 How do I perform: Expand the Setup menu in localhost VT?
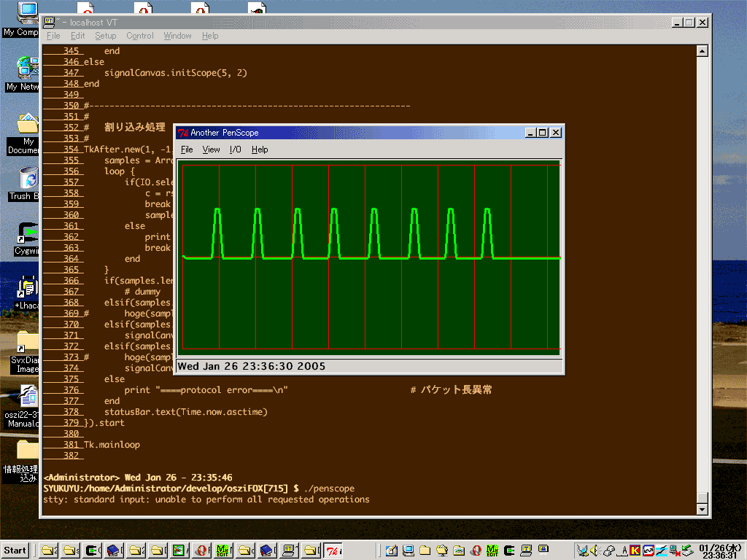(105, 36)
